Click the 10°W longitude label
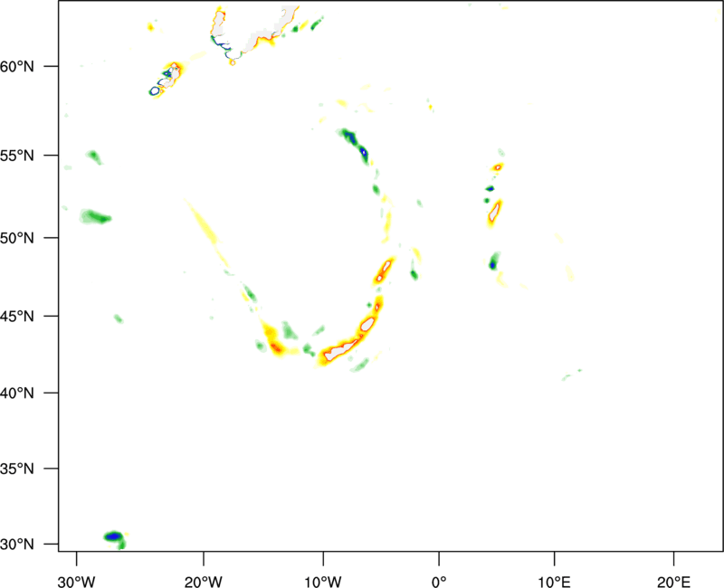The image size is (724, 588). click(323, 582)
